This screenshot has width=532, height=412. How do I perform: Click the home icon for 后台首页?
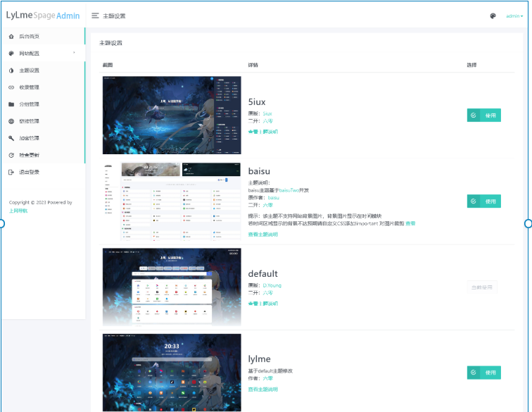(11, 36)
